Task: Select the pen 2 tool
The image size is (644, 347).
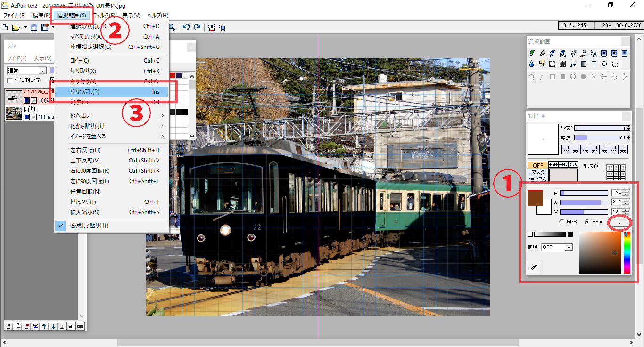Action: click(x=563, y=54)
